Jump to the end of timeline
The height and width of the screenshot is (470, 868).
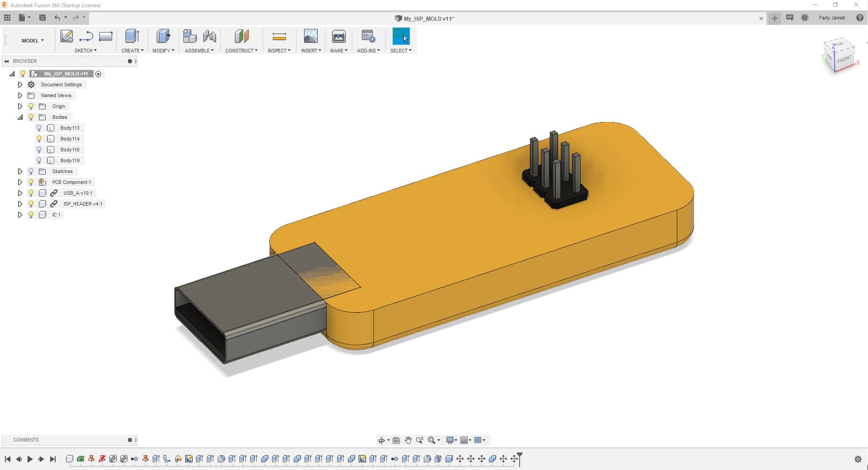tap(52, 459)
